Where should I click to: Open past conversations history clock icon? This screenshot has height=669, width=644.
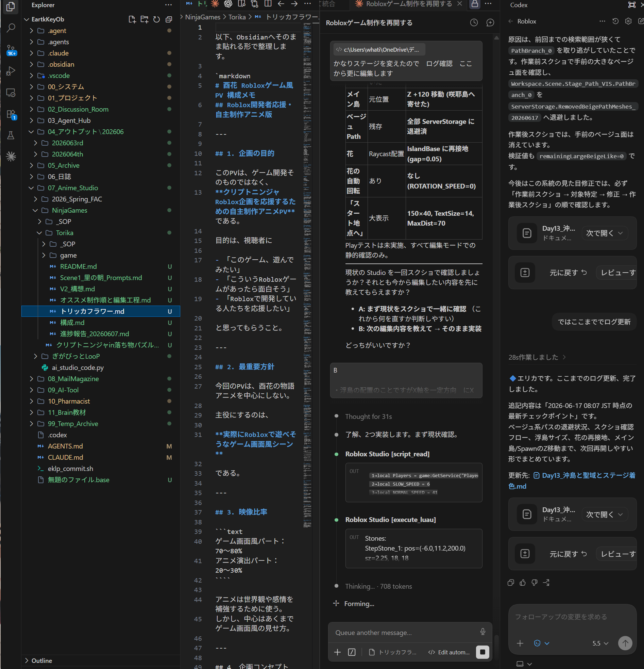474,22
